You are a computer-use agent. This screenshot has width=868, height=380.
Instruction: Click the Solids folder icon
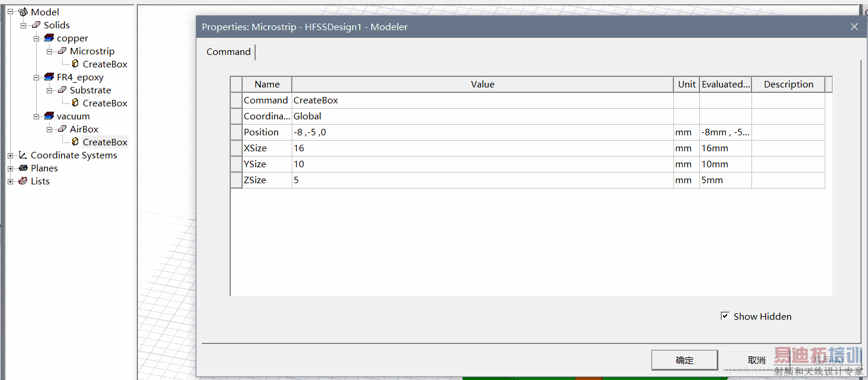[36, 25]
